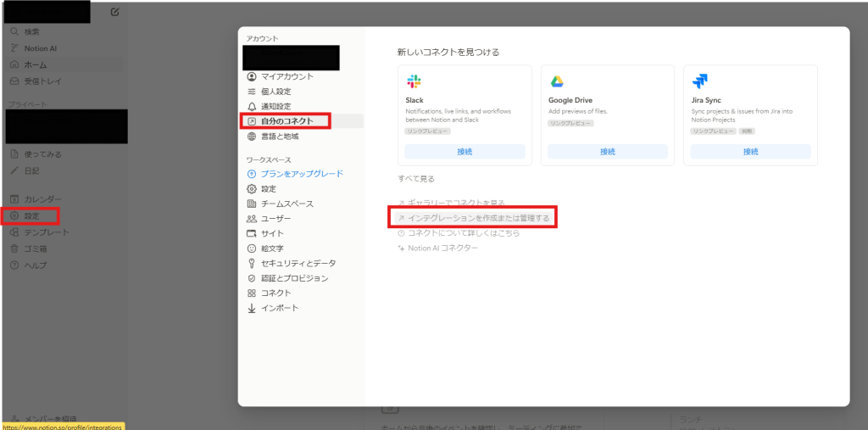Open インテグレーションを作成または管理する link
This screenshot has width=868, height=430.
[x=474, y=218]
